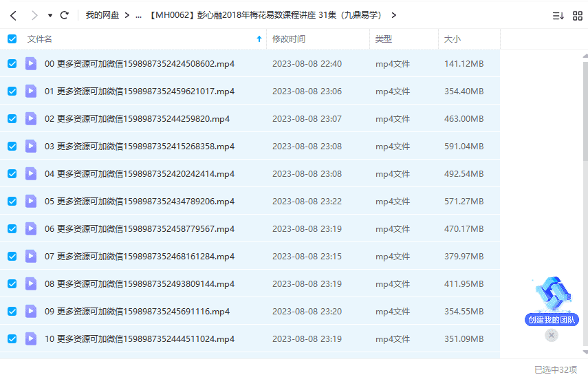The image size is (588, 377).
Task: Switch to grid view layout
Action: 578,16
